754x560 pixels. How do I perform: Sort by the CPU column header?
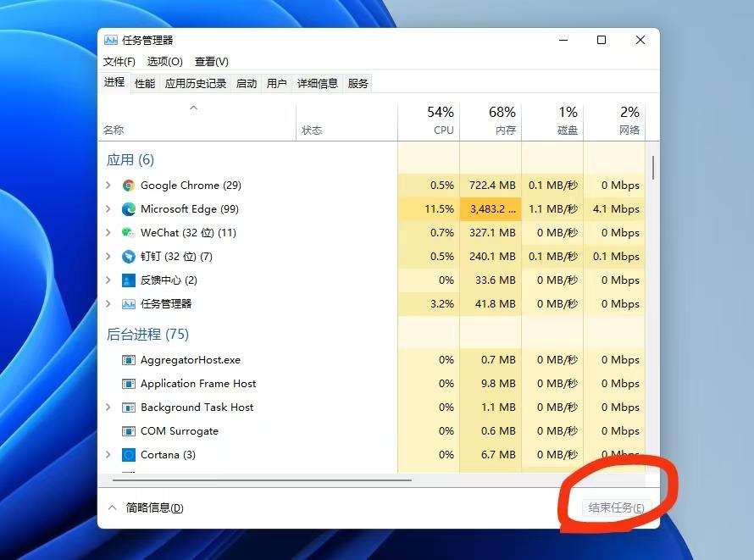pos(429,121)
